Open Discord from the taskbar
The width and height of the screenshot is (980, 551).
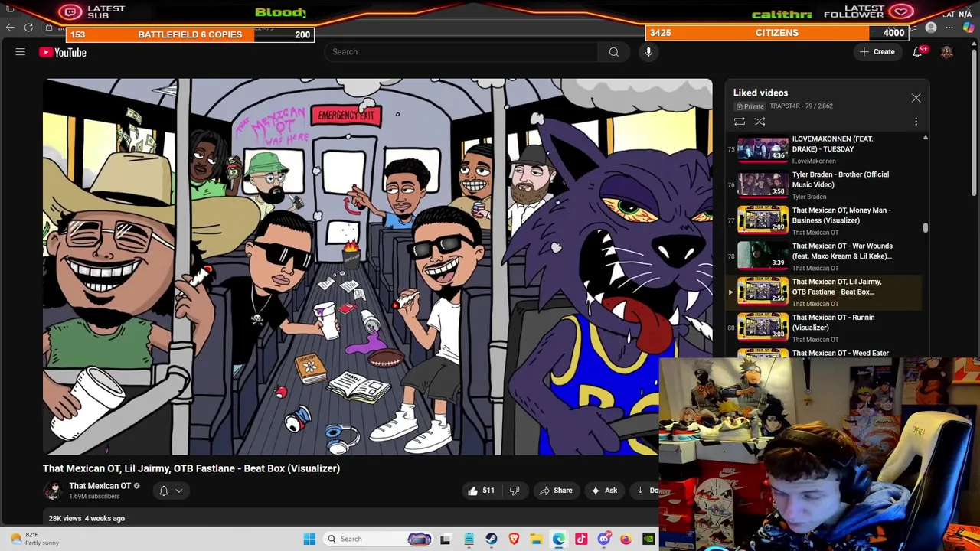point(603,539)
